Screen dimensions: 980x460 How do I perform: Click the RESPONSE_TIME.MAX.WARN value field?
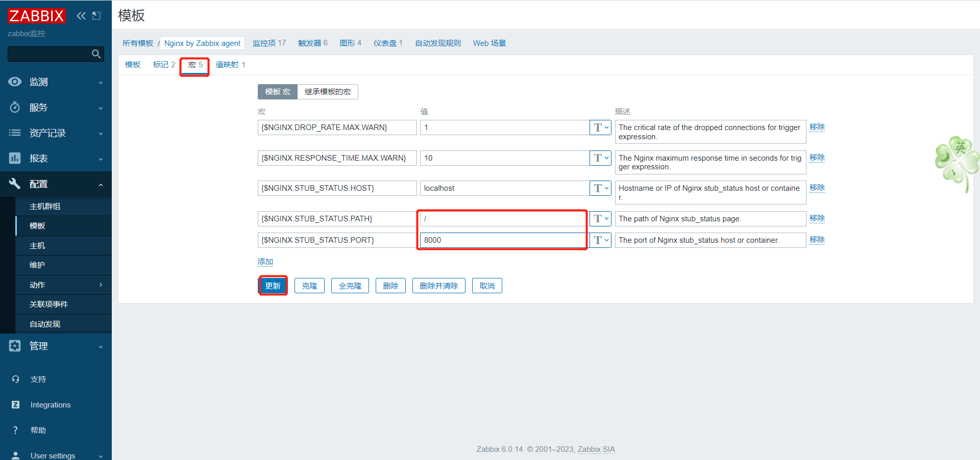(505, 158)
